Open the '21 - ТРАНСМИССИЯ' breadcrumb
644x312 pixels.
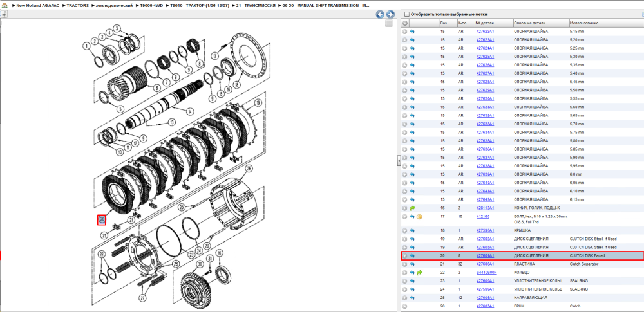[x=256, y=6]
